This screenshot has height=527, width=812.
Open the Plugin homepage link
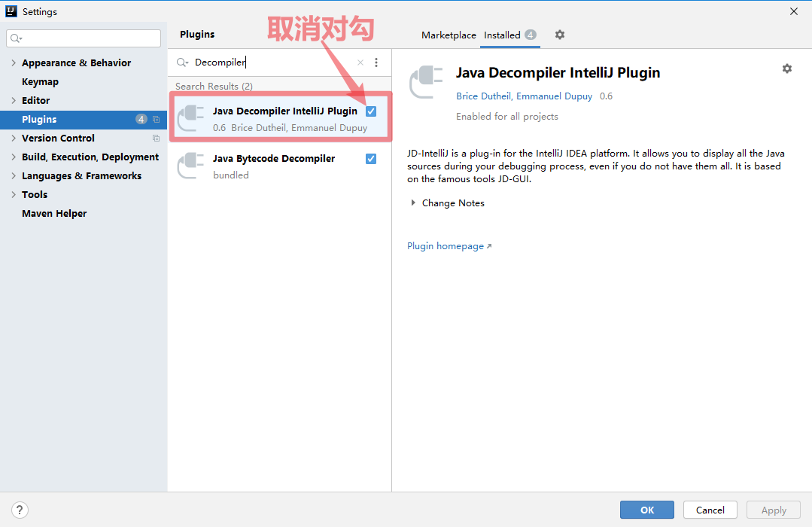point(449,246)
